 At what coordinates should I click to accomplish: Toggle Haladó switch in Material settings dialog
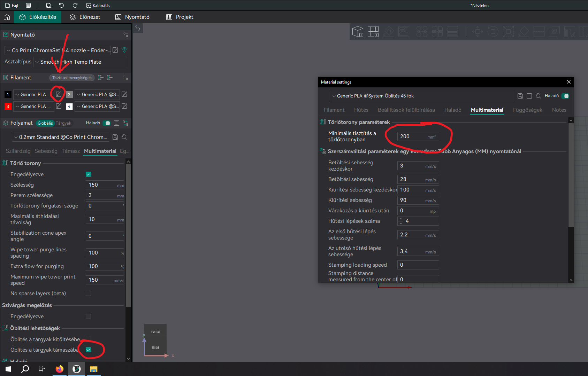[x=565, y=96]
